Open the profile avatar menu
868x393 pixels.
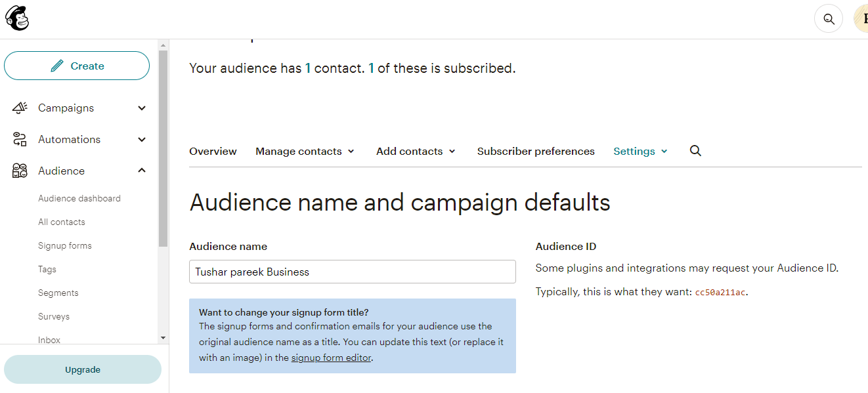[861, 19]
